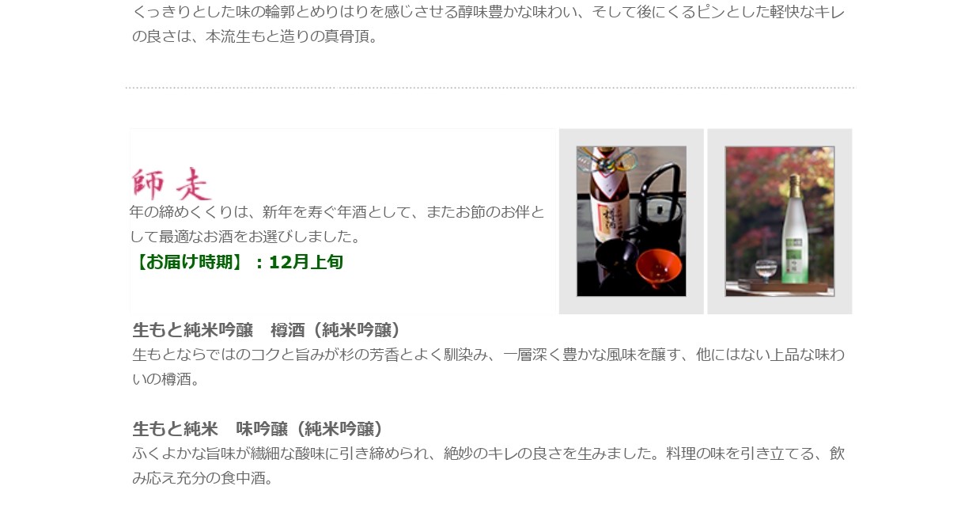Click the dotted divider line

click(490, 88)
